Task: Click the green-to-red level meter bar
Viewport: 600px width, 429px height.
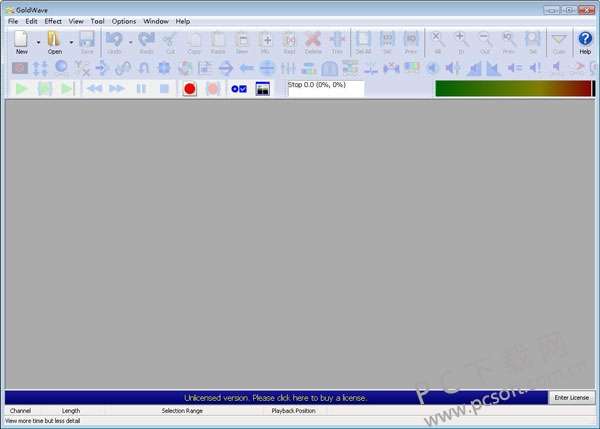Action: [x=515, y=88]
